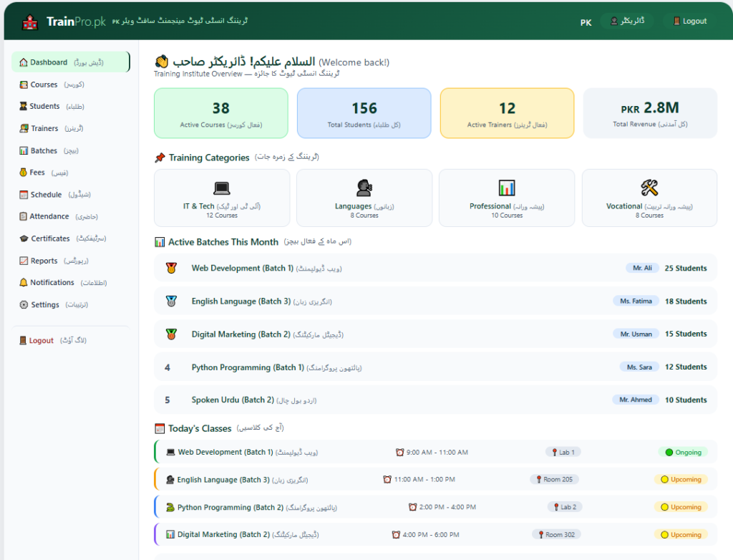This screenshot has height=560, width=733.
Task: Click the alarm clock icon for 9:00 AM class
Action: coord(399,452)
